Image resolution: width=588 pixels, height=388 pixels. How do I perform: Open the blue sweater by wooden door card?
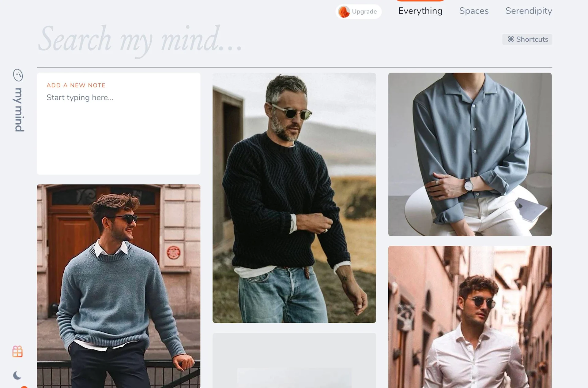(x=119, y=286)
